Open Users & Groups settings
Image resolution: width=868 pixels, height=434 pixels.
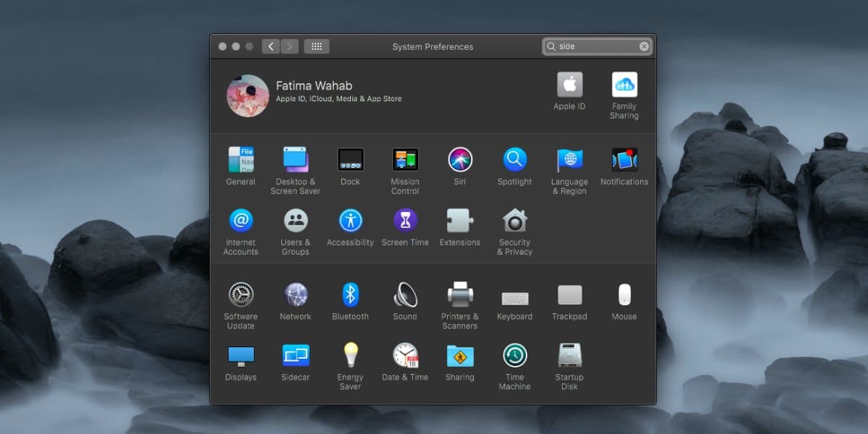[x=295, y=221]
